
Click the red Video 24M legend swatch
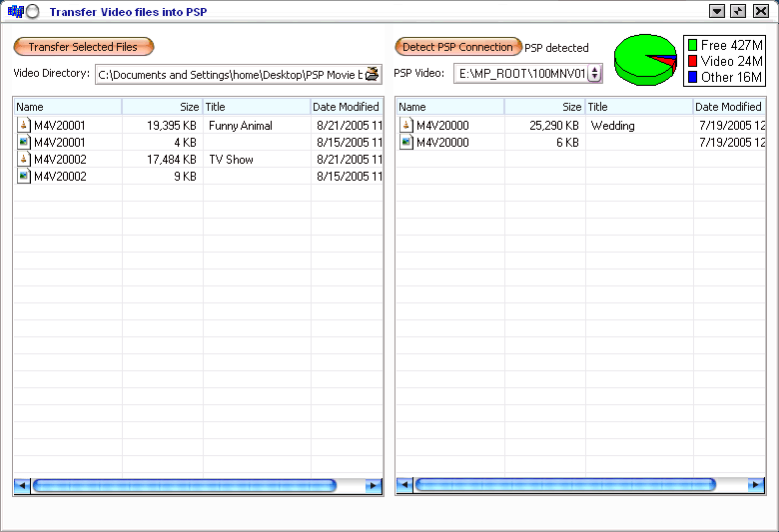pos(692,61)
